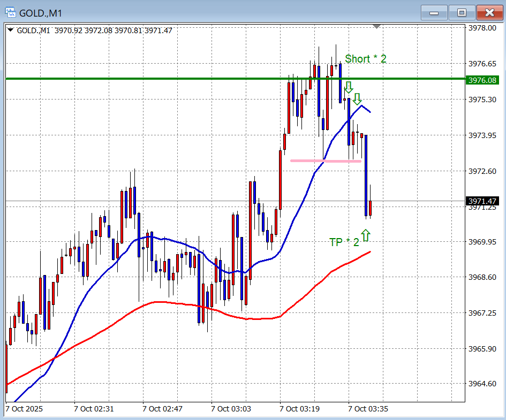This screenshot has height=420, width=506.
Task: Click the green 3976.08 price tag
Action: click(x=482, y=80)
